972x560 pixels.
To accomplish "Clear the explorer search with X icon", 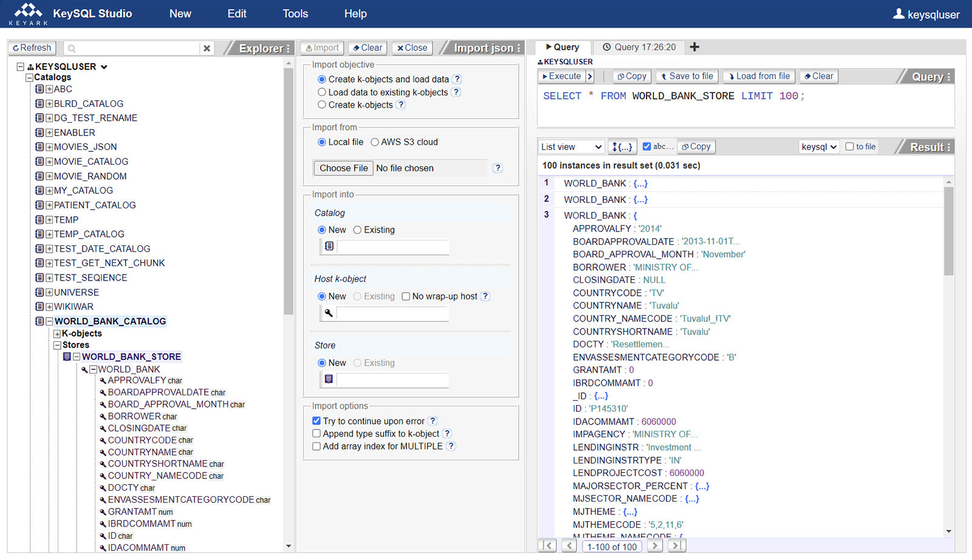I will pos(207,48).
